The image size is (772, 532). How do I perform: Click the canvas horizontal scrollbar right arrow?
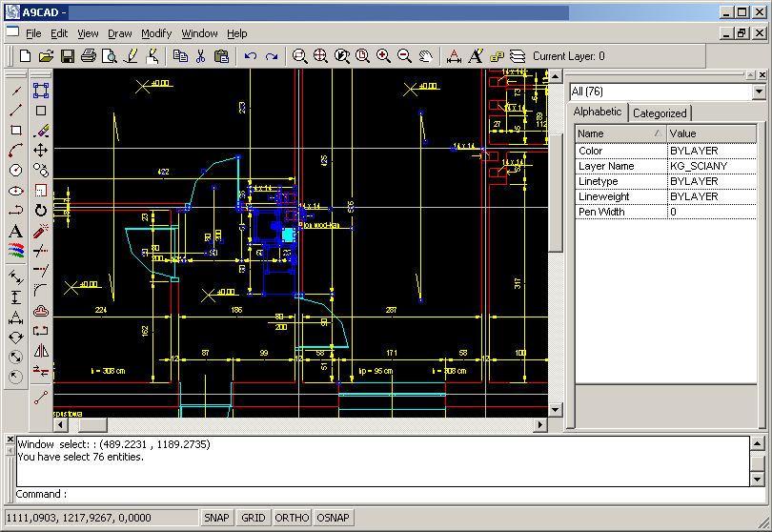pos(540,424)
